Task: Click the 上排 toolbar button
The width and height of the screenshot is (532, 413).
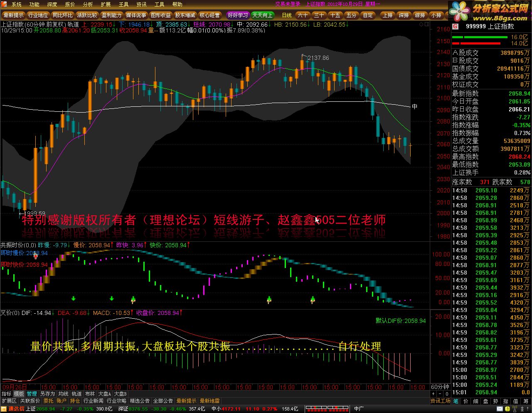Action: tap(387, 15)
